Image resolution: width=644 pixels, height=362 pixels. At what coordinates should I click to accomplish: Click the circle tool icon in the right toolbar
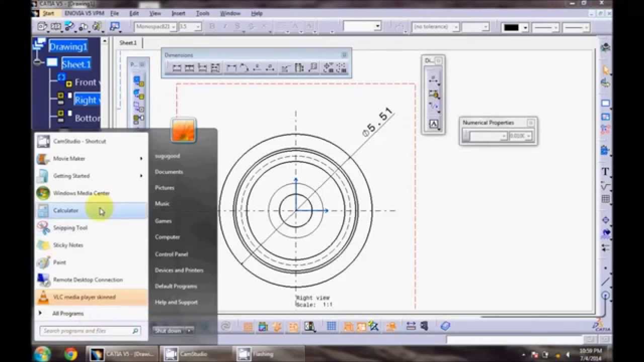pos(606,296)
